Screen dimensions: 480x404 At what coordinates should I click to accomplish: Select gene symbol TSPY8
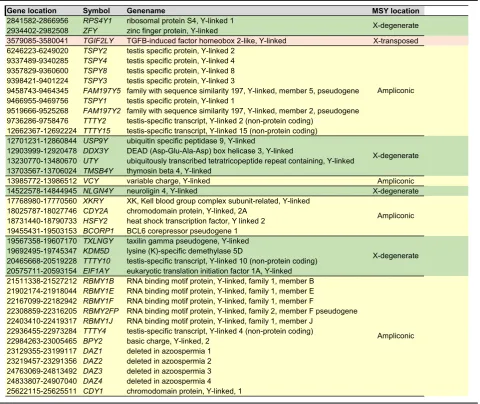click(94, 71)
